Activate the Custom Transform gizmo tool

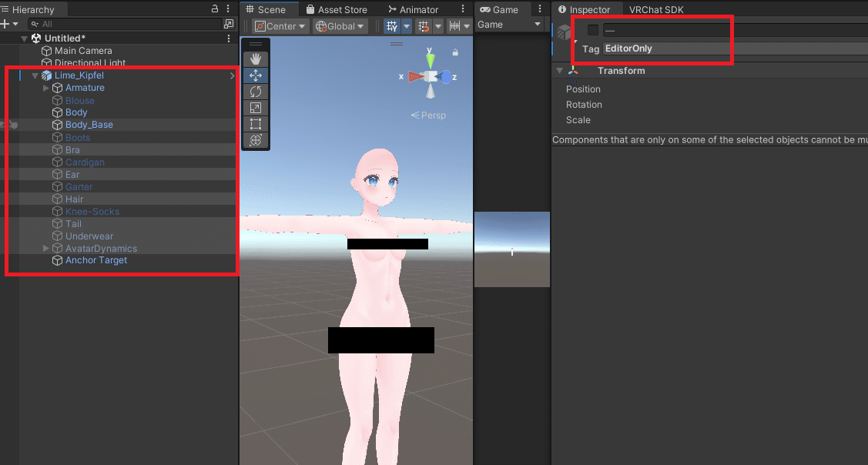click(x=256, y=140)
